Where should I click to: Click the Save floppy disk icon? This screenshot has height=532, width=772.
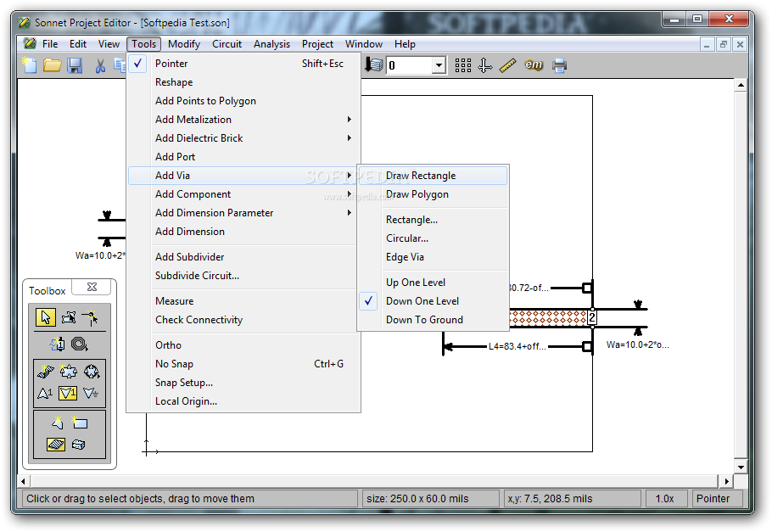[75, 65]
